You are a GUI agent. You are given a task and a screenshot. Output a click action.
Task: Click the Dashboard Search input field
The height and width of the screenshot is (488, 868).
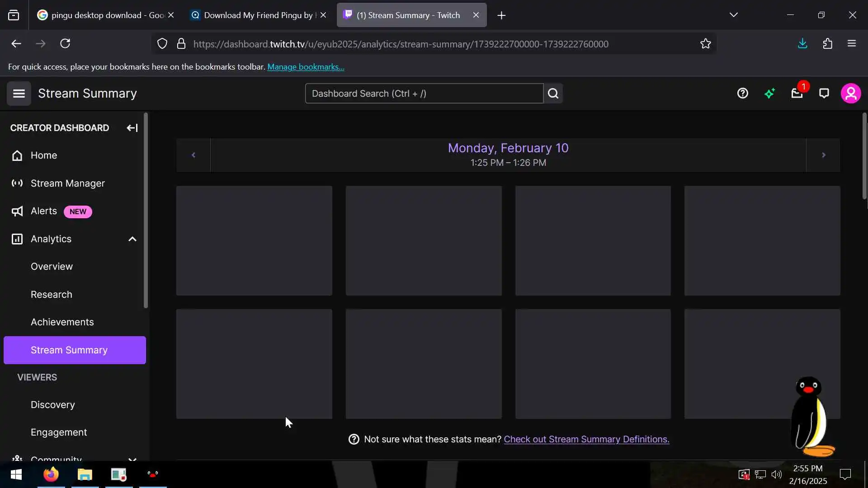click(424, 94)
